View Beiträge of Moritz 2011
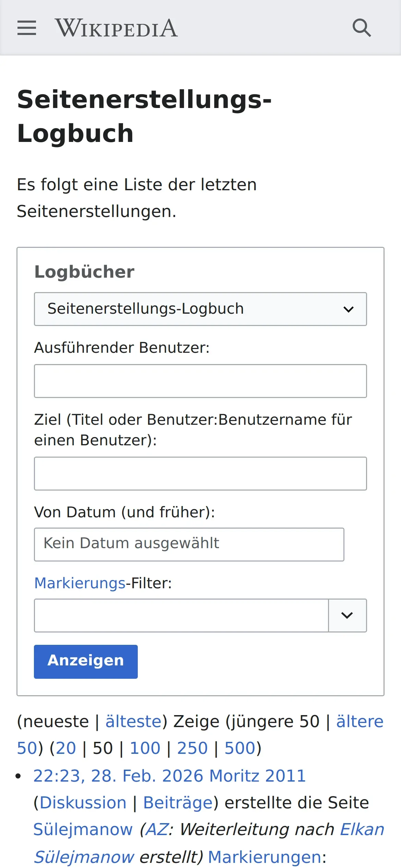 (178, 803)
